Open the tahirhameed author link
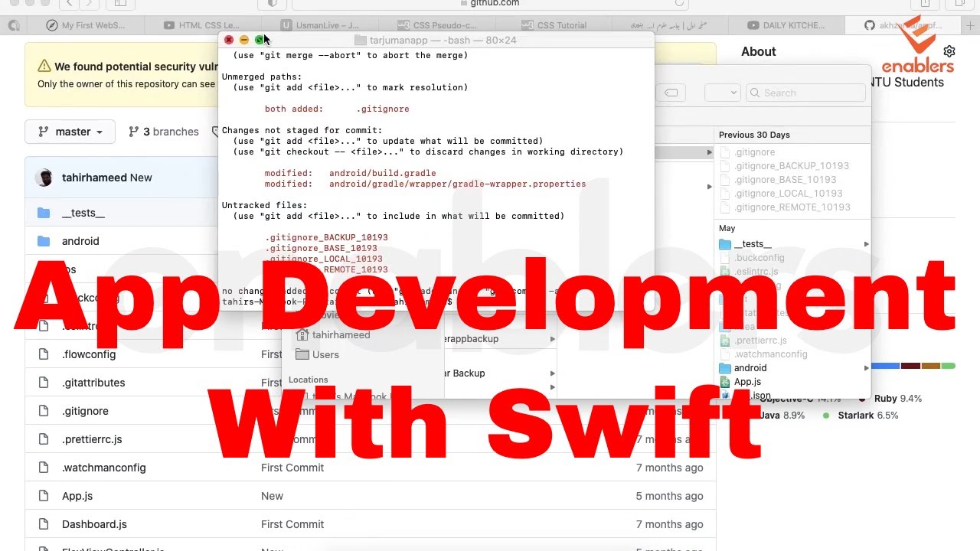The image size is (980, 551). pyautogui.click(x=94, y=178)
